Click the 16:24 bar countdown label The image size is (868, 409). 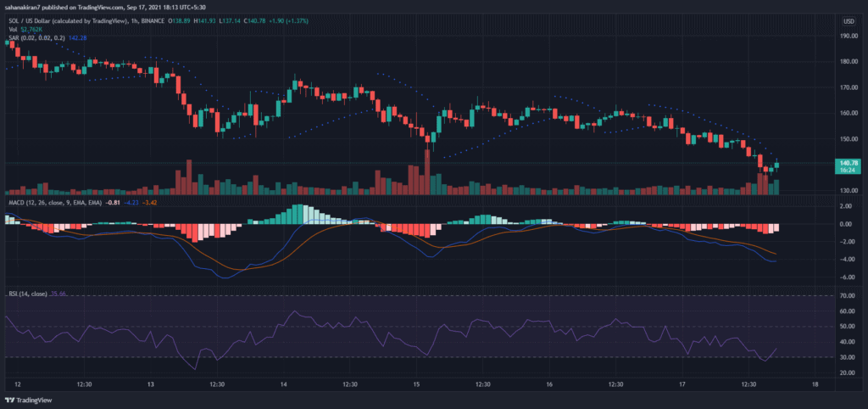(x=849, y=171)
